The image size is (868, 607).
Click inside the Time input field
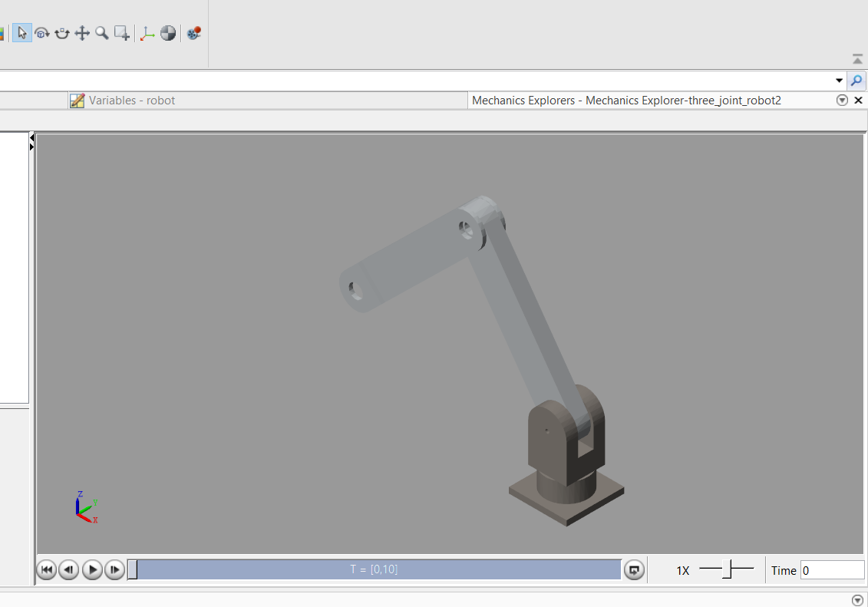point(832,569)
